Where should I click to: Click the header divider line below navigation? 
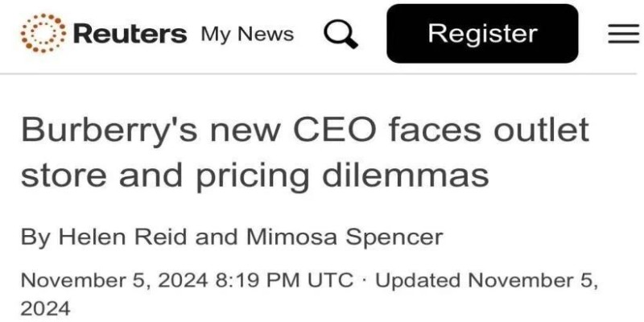[x=318, y=74]
